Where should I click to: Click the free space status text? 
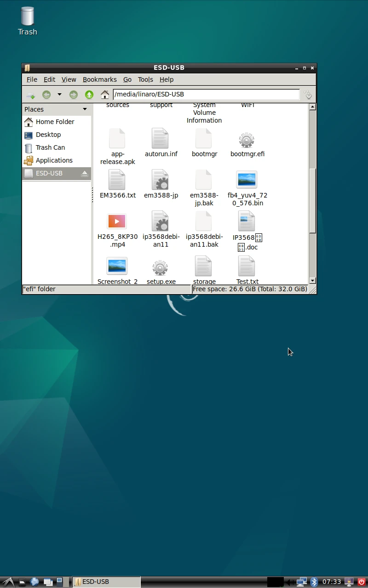click(x=250, y=289)
